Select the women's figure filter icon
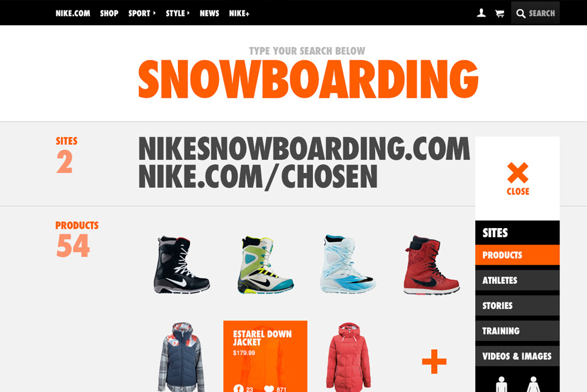The width and height of the screenshot is (587, 392). coord(533,384)
